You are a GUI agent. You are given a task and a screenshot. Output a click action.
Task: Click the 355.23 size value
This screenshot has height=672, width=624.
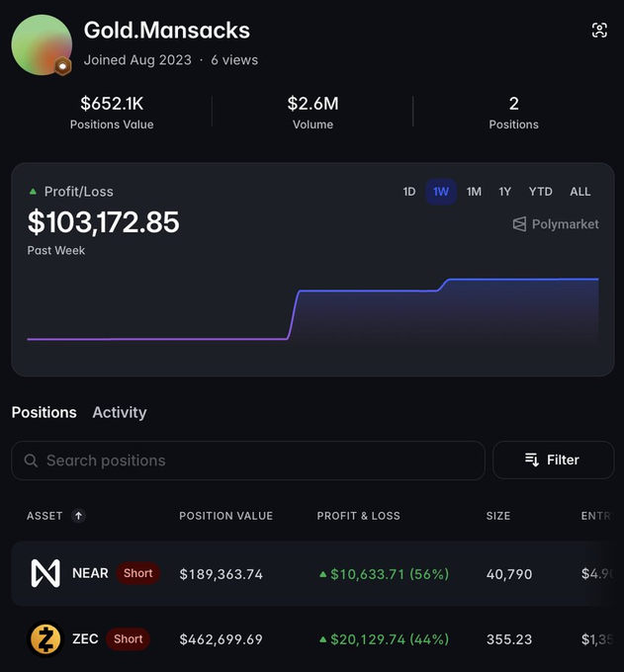509,639
